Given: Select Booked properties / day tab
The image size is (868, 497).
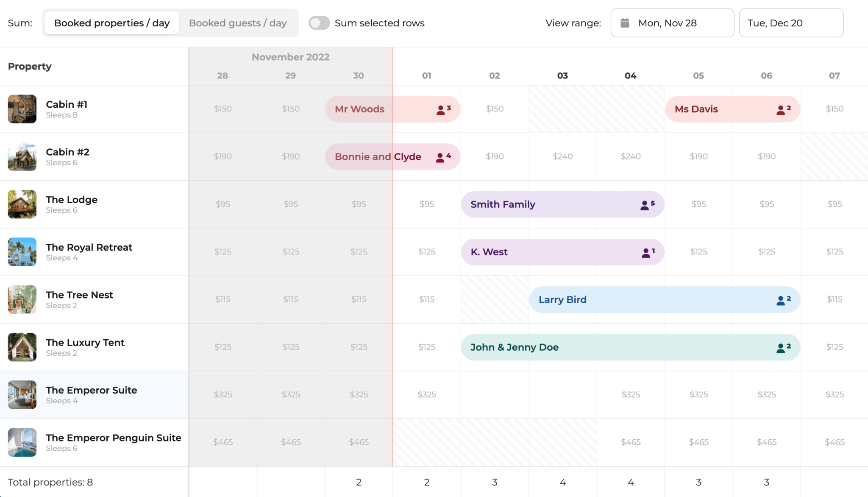Looking at the screenshot, I should [x=112, y=23].
